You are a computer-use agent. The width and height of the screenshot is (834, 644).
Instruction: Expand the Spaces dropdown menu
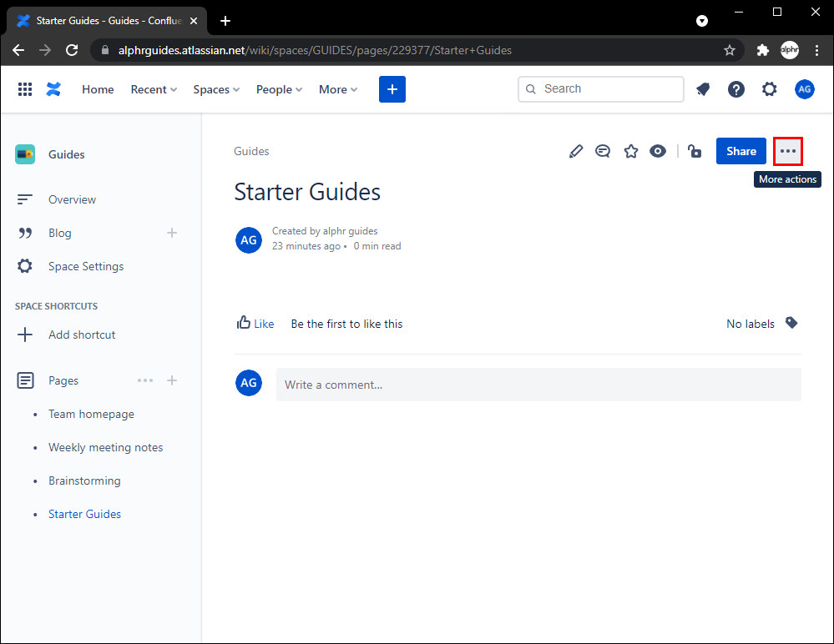[216, 89]
